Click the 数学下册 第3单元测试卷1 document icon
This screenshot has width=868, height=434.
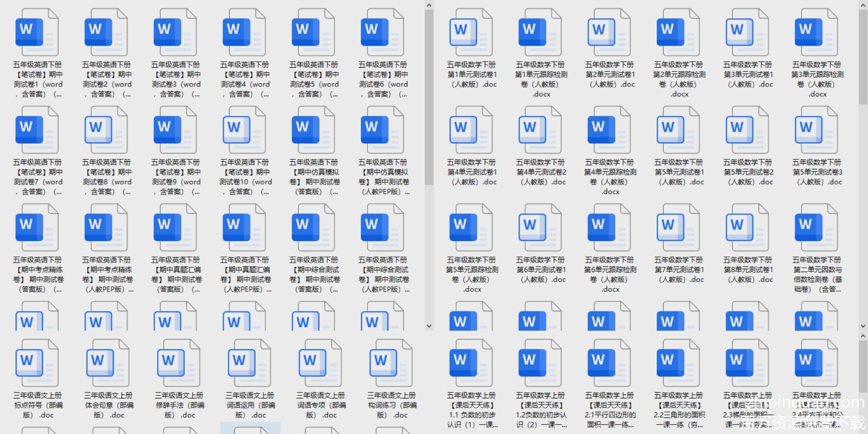click(747, 32)
